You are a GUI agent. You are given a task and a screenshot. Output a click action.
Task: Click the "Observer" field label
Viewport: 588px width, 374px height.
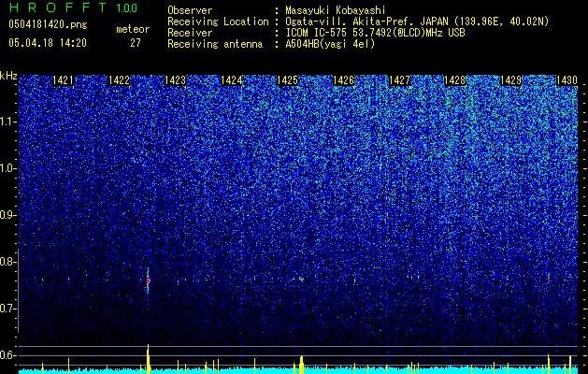click(x=190, y=10)
